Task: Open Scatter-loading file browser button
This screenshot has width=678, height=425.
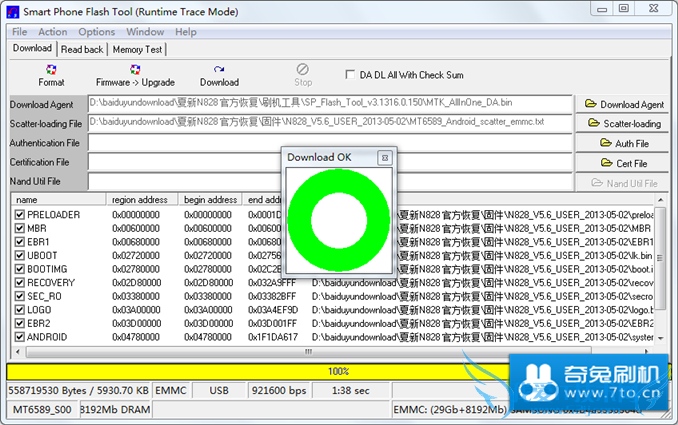Action: pyautogui.click(x=625, y=124)
